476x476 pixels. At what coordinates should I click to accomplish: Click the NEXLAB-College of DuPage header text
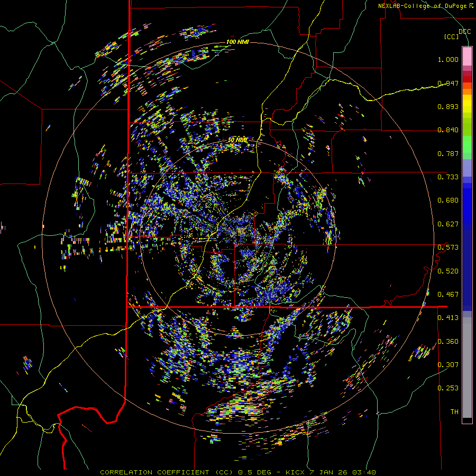(425, 6)
